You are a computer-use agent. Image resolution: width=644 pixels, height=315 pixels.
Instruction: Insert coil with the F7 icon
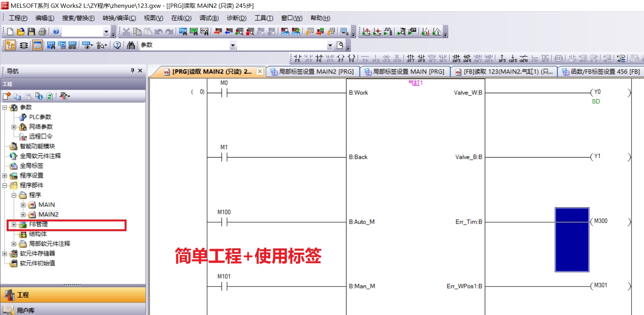pyautogui.click(x=341, y=58)
